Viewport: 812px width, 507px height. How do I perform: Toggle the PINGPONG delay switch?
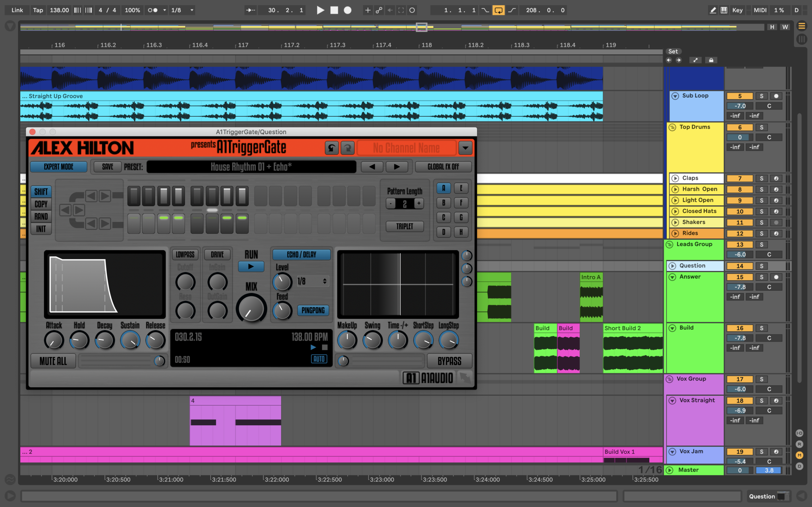[x=313, y=310]
